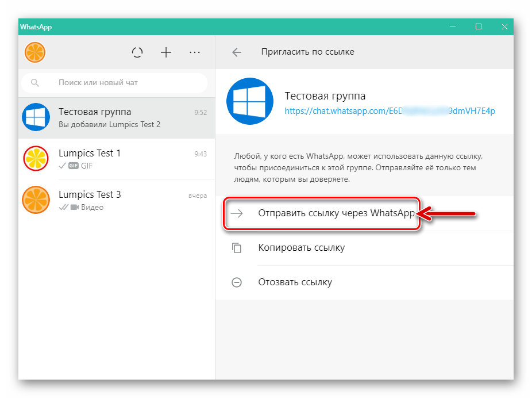Click the search magnifier icon
The width and height of the screenshot is (532, 398).
(x=35, y=82)
